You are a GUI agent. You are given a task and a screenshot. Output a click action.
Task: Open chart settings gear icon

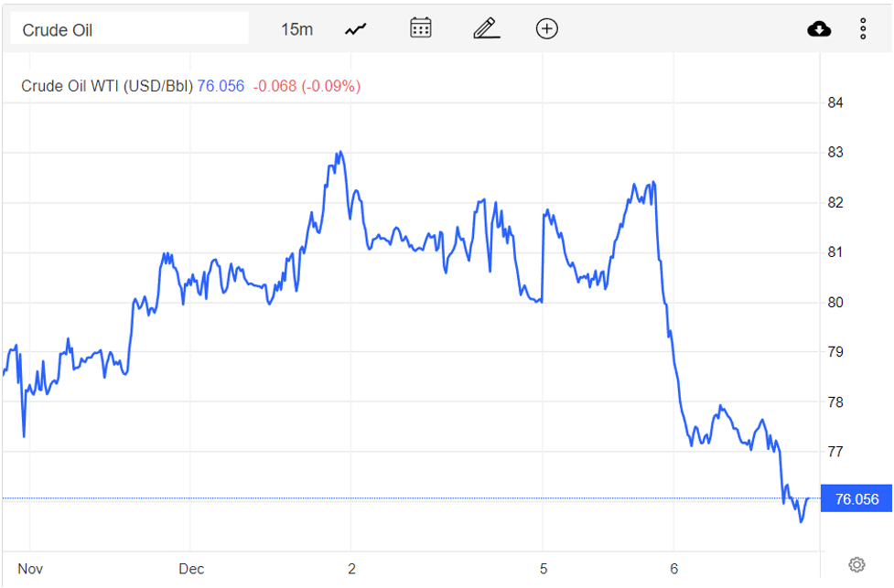856,564
